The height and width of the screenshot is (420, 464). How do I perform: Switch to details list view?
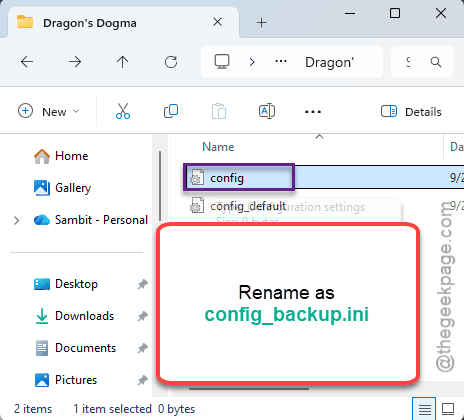point(424,409)
